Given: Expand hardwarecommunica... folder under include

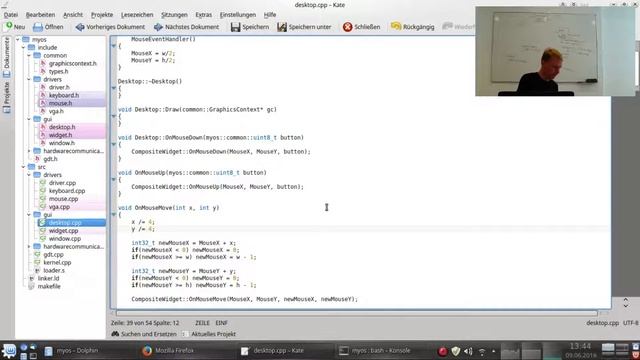Looking at the screenshot, I should tap(29, 151).
